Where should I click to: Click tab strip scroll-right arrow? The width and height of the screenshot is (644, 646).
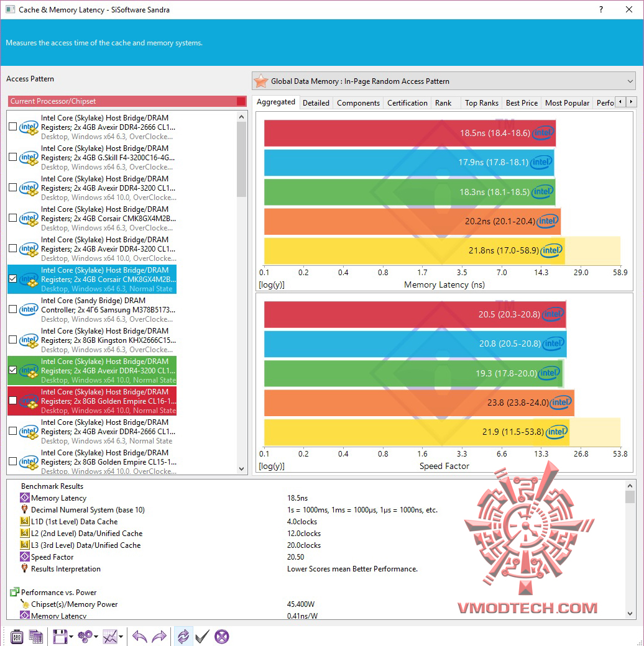coord(631,102)
